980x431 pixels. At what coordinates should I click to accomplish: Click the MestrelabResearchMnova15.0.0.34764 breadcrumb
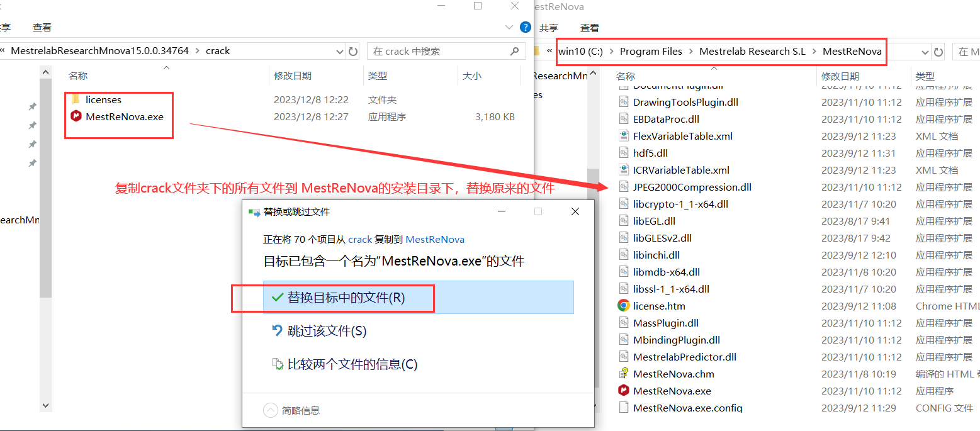coord(100,51)
